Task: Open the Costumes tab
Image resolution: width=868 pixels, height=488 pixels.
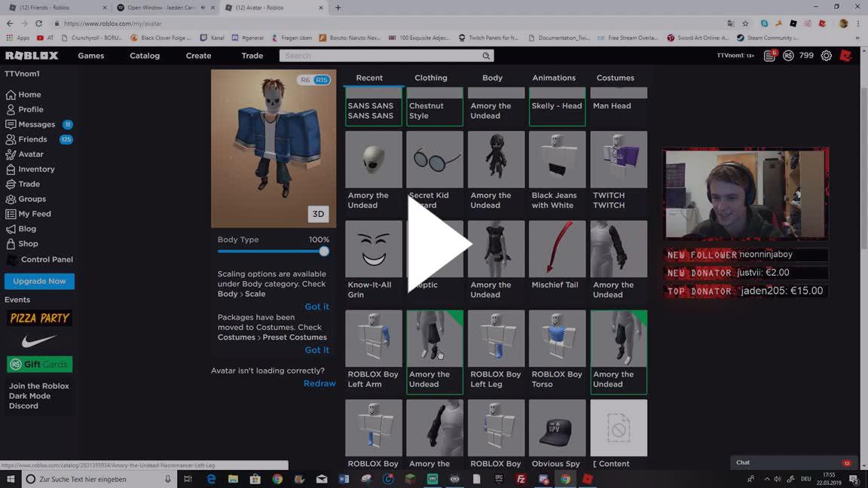Action: click(615, 78)
